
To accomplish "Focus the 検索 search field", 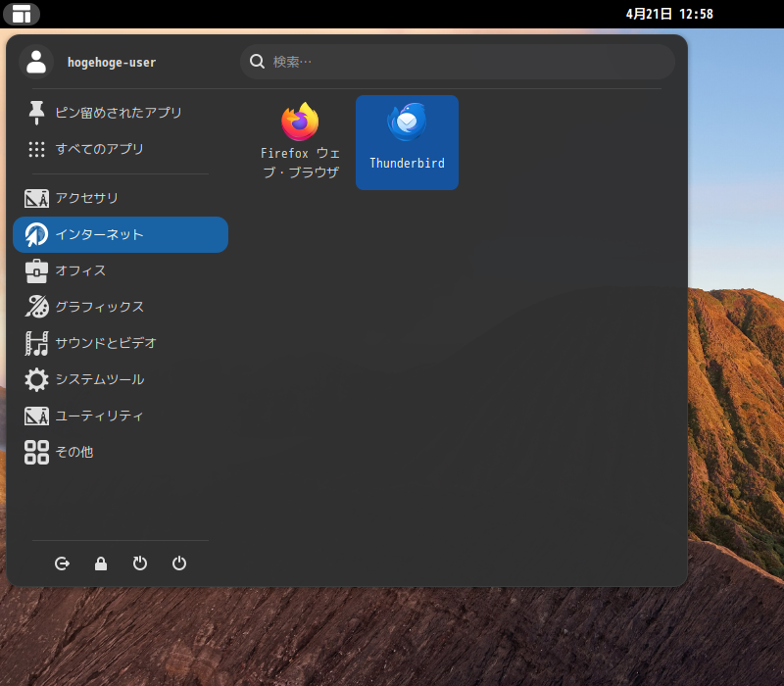I will click(x=458, y=62).
